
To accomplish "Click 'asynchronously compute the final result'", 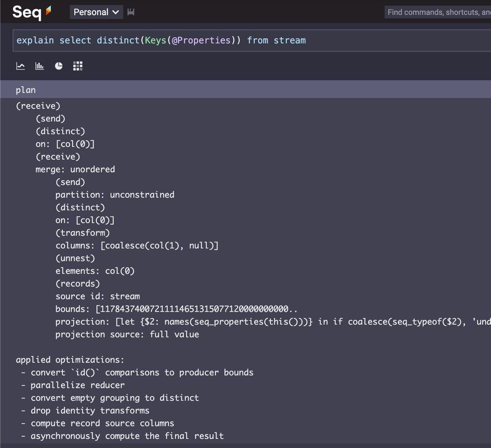I will point(127,436).
